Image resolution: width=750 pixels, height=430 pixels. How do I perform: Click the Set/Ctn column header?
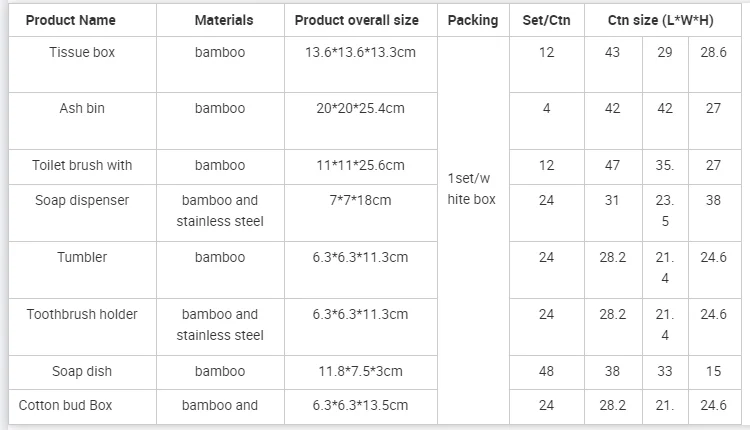click(546, 20)
